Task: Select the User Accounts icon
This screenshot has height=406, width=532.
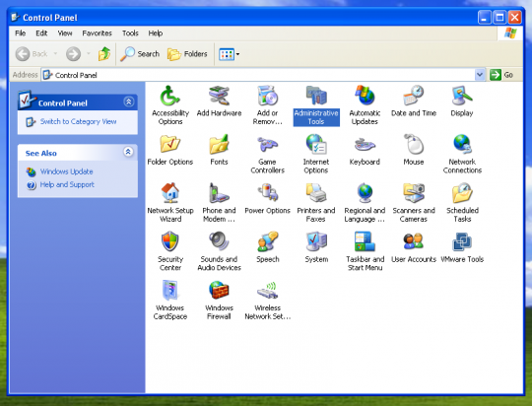Action: (413, 241)
